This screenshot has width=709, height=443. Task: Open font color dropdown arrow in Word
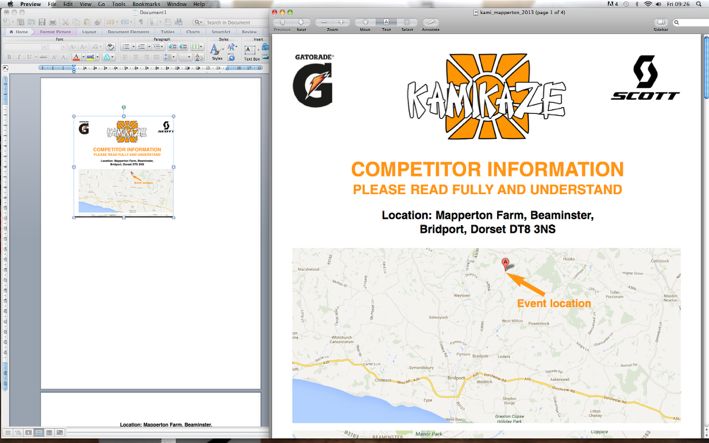83,57
